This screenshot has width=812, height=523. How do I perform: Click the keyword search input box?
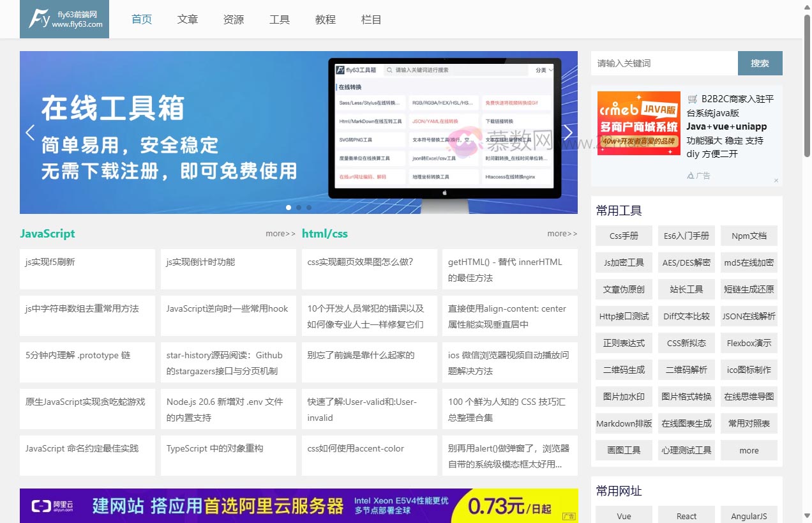point(664,63)
